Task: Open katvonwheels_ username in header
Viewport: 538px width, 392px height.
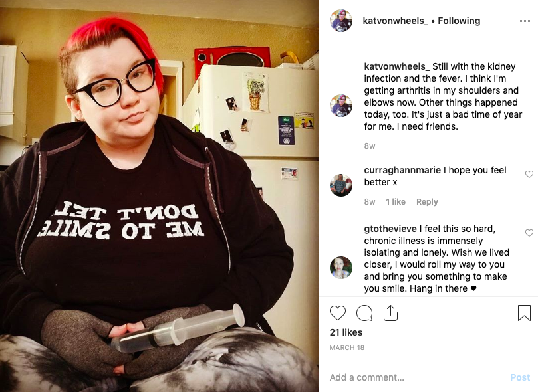Action: (x=395, y=21)
